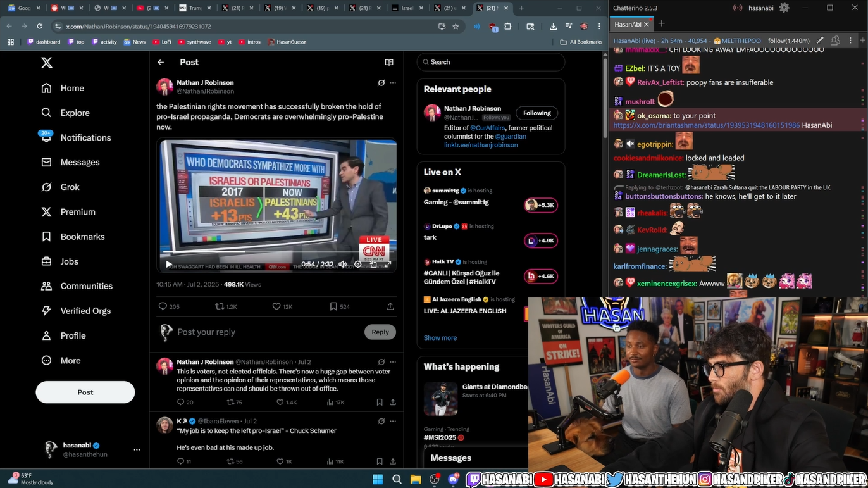Bookmark this page with the star icon
The image size is (868, 488).
pos(456,27)
